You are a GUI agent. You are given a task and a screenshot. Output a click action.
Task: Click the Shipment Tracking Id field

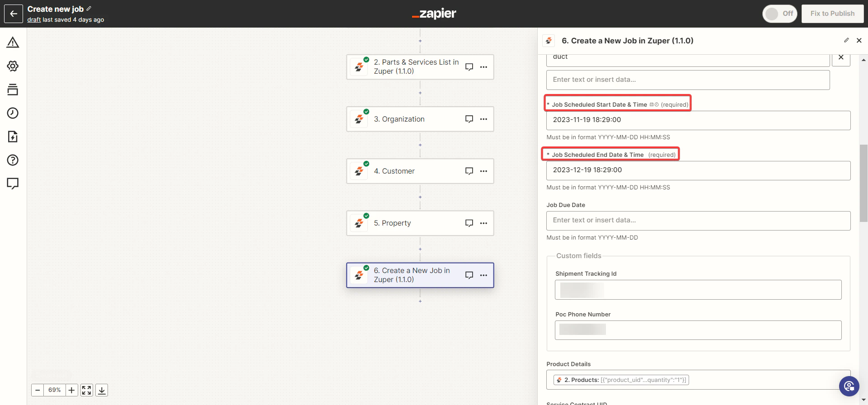point(698,290)
